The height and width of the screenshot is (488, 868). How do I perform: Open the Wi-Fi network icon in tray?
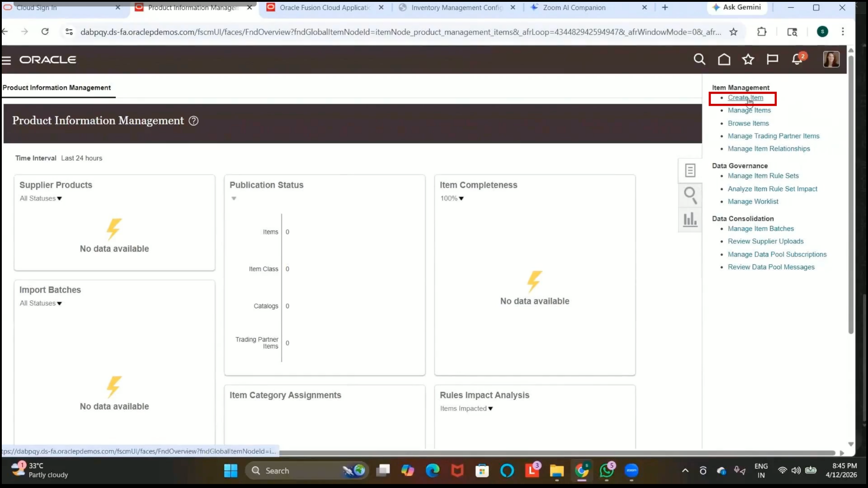click(782, 470)
